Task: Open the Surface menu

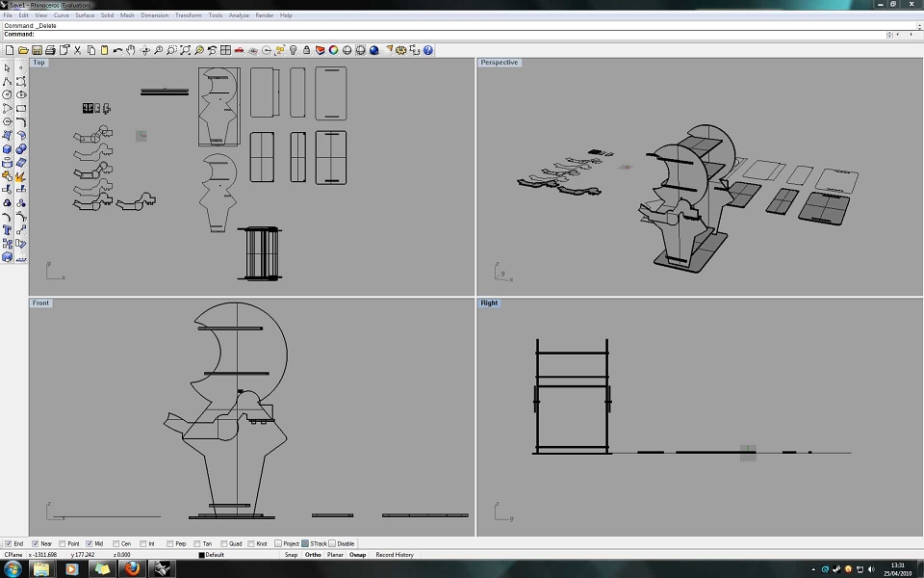Action: pyautogui.click(x=85, y=15)
